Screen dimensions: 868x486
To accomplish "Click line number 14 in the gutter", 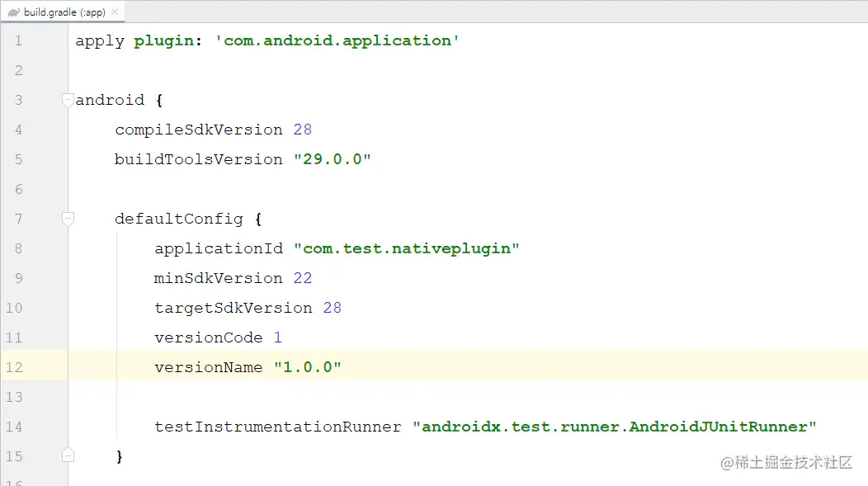I will coord(14,427).
